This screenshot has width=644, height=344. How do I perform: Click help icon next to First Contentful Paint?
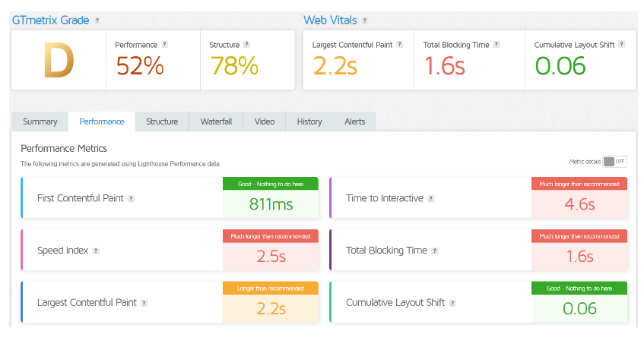pyautogui.click(x=131, y=199)
